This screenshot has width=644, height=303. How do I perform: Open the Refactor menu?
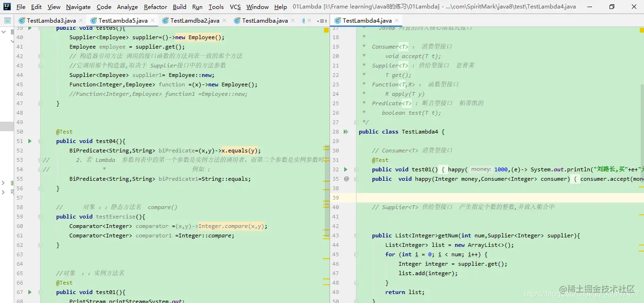[x=155, y=7]
